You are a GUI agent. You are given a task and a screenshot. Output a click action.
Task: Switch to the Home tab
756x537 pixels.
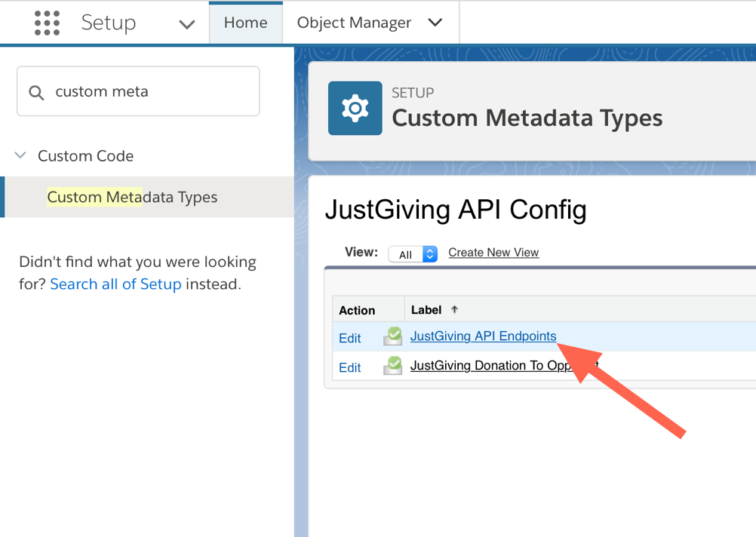pyautogui.click(x=246, y=23)
